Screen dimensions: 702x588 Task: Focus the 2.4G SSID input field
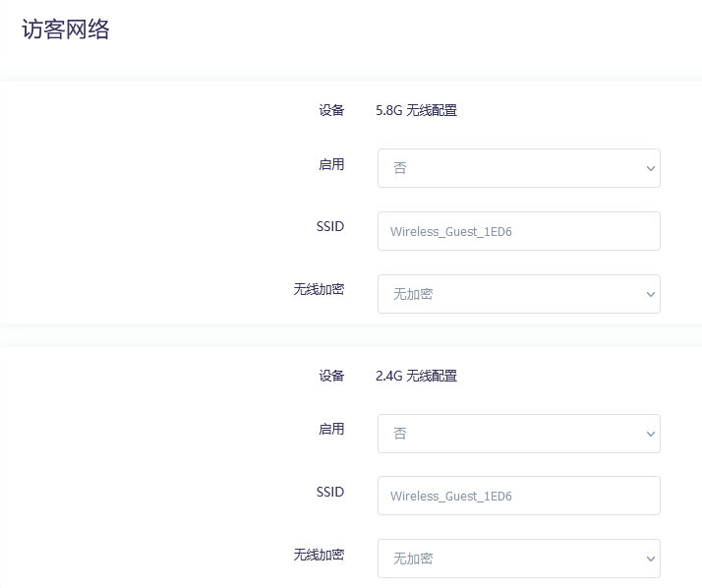[x=518, y=496]
